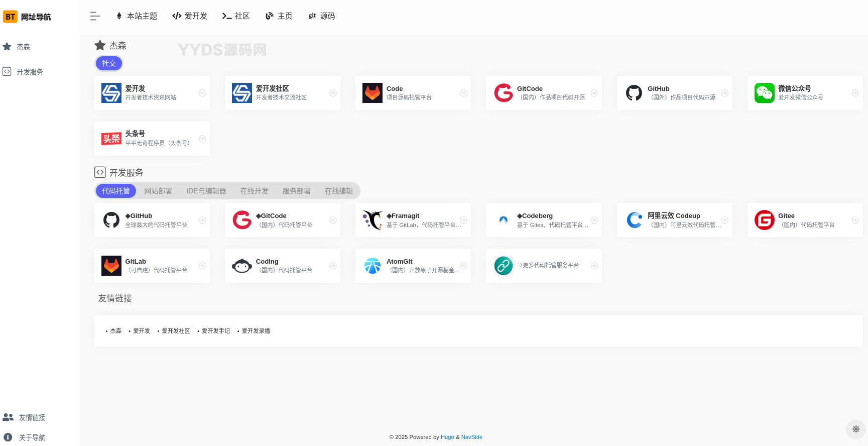
Task: Click the 更多代码托管服务平台 link icon
Action: (503, 266)
